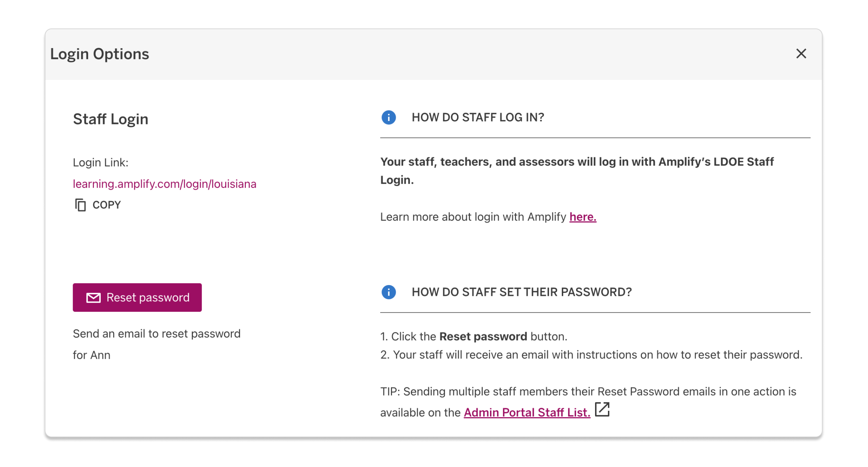Select the Staff Login heading
Image resolution: width=868 pixels, height=467 pixels.
tap(111, 119)
